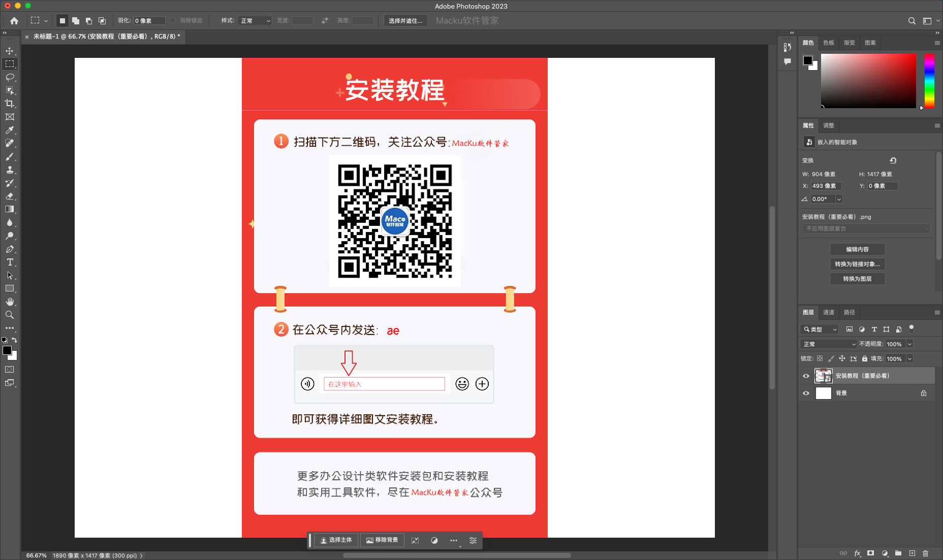Select the Blur tool
This screenshot has width=943, height=560.
[10, 222]
